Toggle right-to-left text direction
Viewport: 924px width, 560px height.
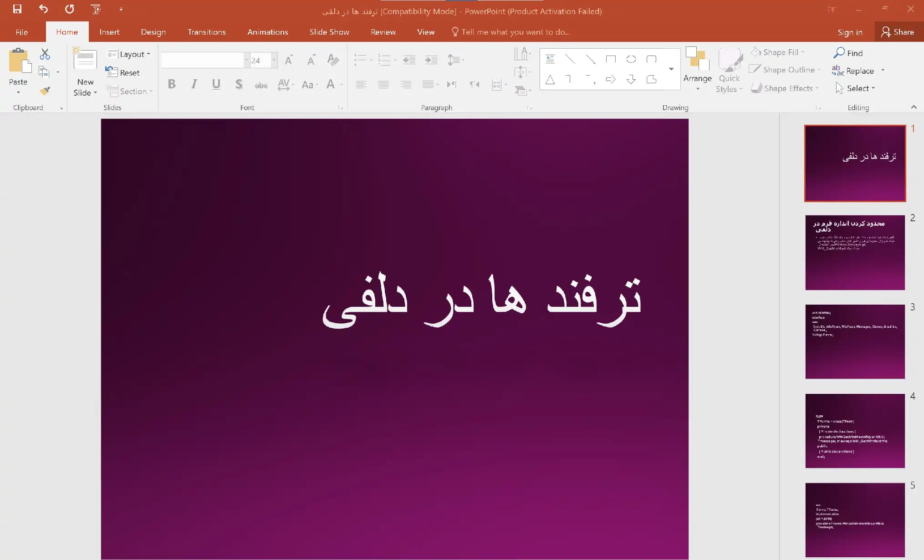tap(474, 84)
